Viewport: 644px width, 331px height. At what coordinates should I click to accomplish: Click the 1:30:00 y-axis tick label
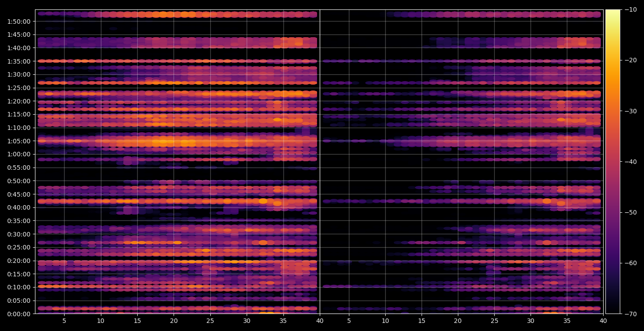click(x=19, y=74)
